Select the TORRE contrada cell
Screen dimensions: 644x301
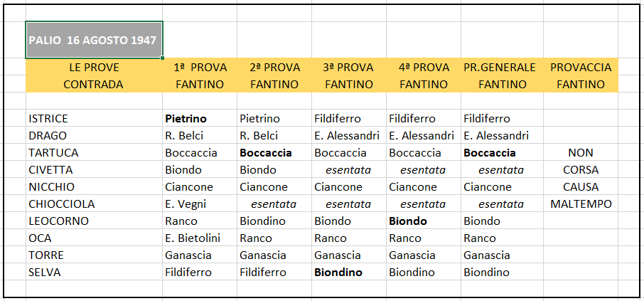click(x=94, y=255)
